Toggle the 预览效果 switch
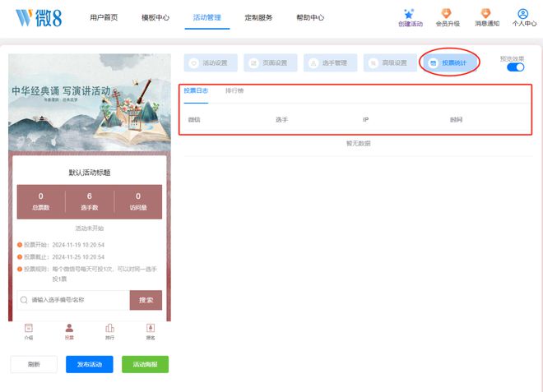The image size is (543, 392). (x=515, y=67)
